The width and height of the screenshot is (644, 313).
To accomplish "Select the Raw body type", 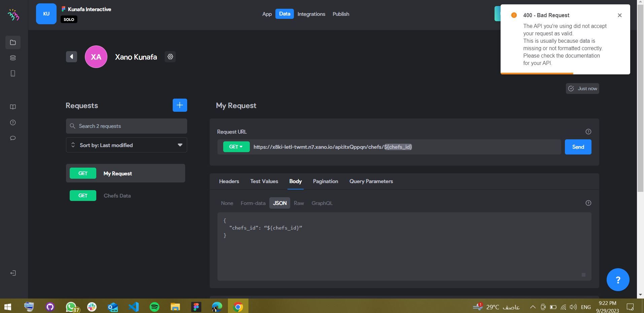I will pyautogui.click(x=299, y=203).
